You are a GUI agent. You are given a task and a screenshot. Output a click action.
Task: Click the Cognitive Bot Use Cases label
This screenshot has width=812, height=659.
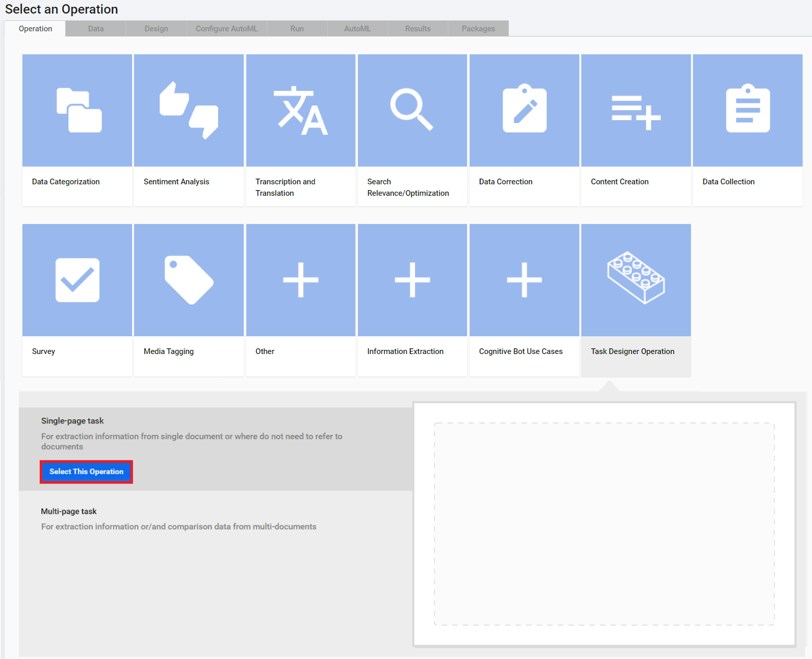pyautogui.click(x=521, y=351)
